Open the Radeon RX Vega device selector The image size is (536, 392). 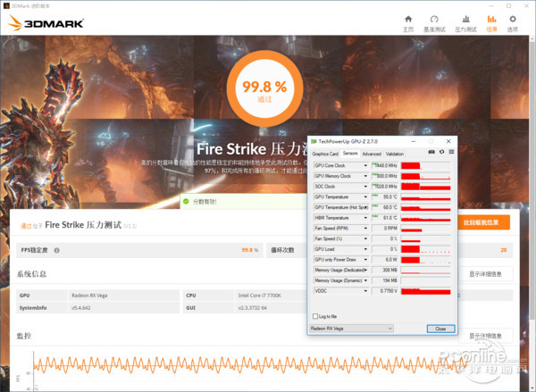coord(351,329)
